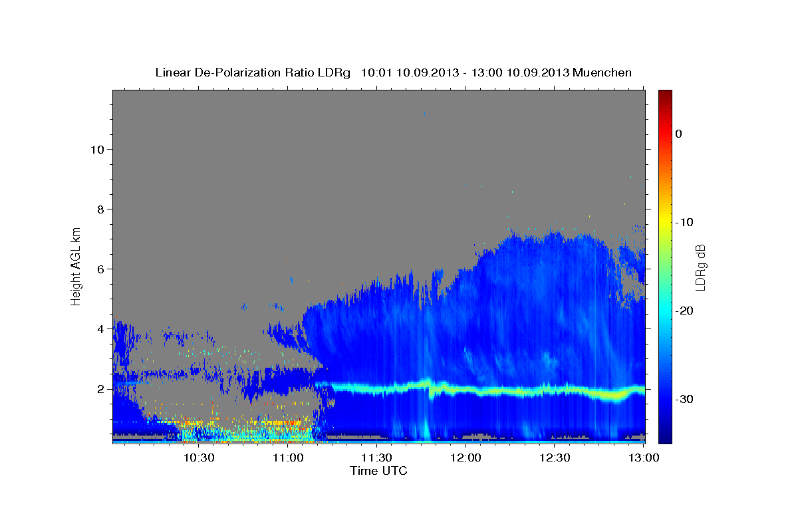This screenshot has width=798, height=532.
Task: Click the '10:30' time tick label
Action: click(x=199, y=458)
